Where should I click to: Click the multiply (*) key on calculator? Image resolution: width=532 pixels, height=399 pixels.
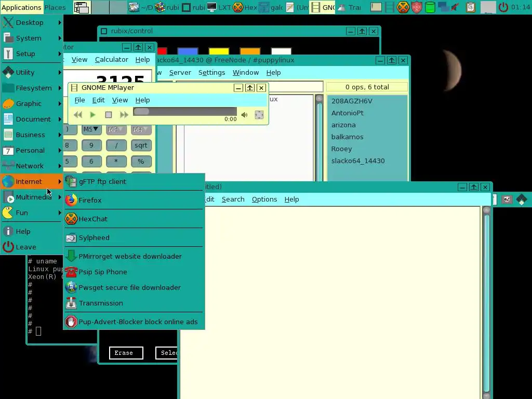coord(116,162)
